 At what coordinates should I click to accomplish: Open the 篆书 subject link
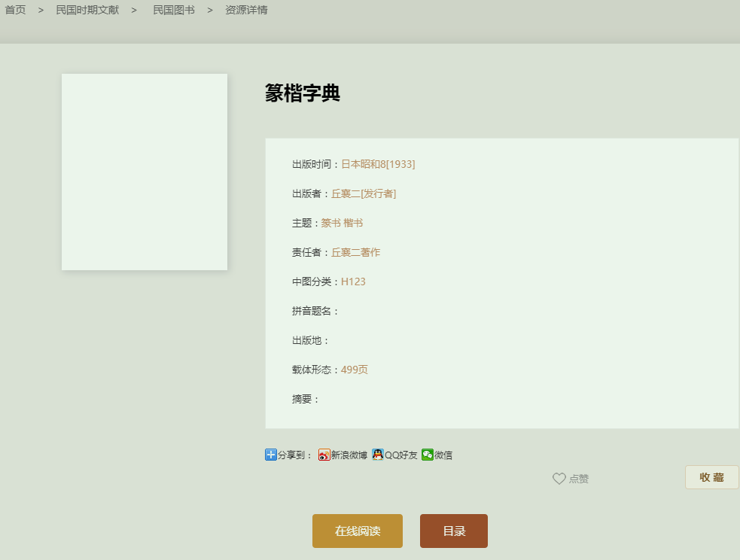330,223
